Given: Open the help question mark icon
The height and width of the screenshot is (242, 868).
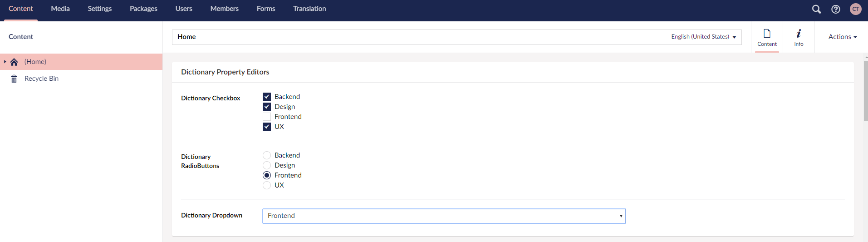Looking at the screenshot, I should point(836,9).
